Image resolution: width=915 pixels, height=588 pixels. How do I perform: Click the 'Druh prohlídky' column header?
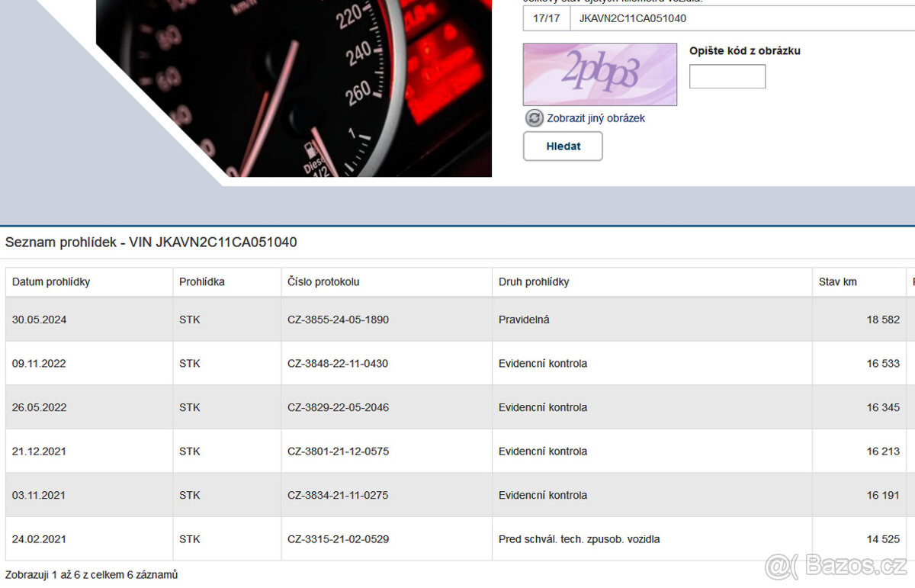[534, 282]
